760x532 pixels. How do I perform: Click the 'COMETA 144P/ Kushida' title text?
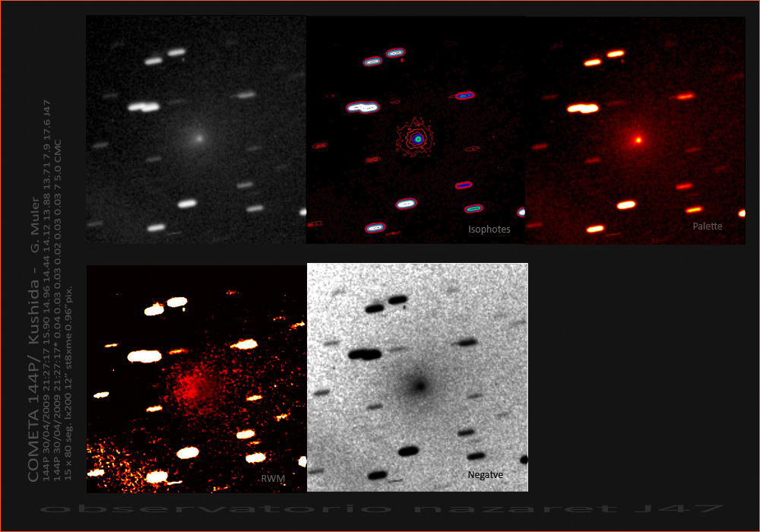point(33,380)
